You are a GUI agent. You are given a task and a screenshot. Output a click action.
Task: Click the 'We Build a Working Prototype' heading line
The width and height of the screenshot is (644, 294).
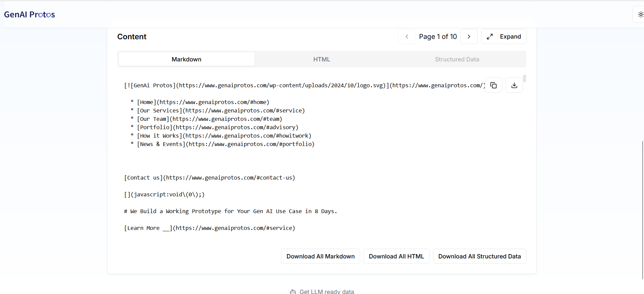230,211
